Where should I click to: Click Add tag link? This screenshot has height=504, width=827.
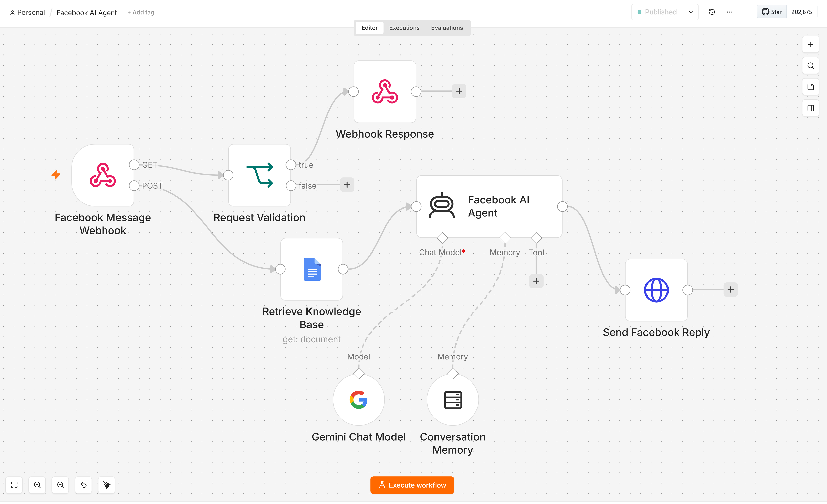point(141,13)
